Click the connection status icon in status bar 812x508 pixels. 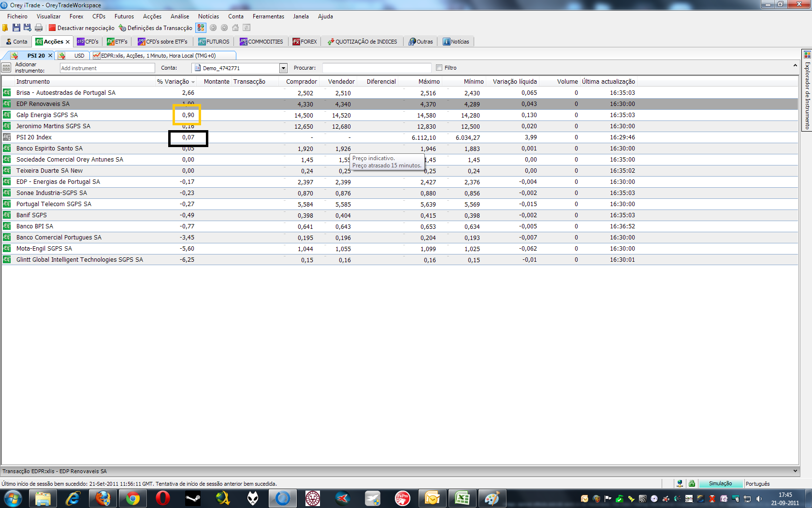pos(680,484)
